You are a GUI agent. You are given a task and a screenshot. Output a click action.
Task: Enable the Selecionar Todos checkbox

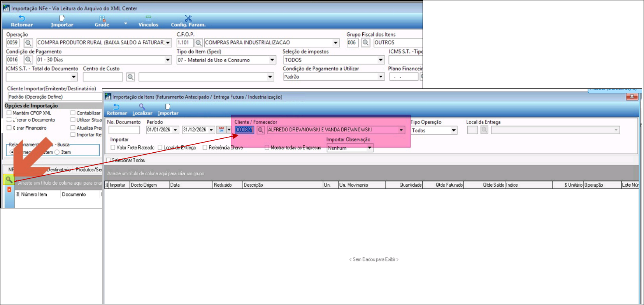click(x=109, y=160)
